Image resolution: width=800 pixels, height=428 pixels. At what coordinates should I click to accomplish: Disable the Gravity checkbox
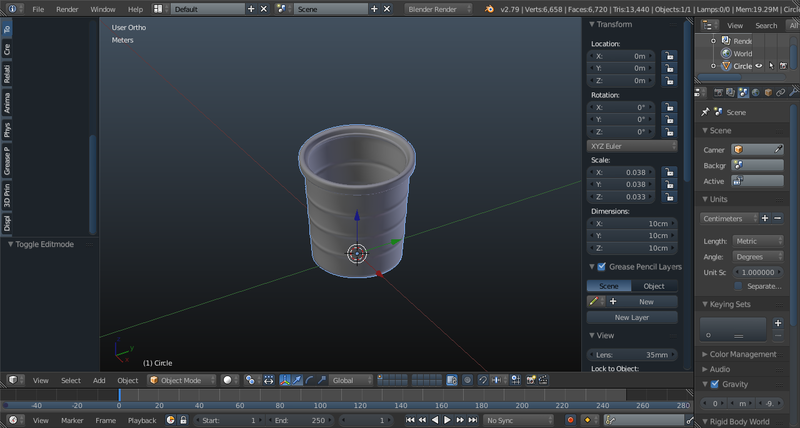(715, 384)
